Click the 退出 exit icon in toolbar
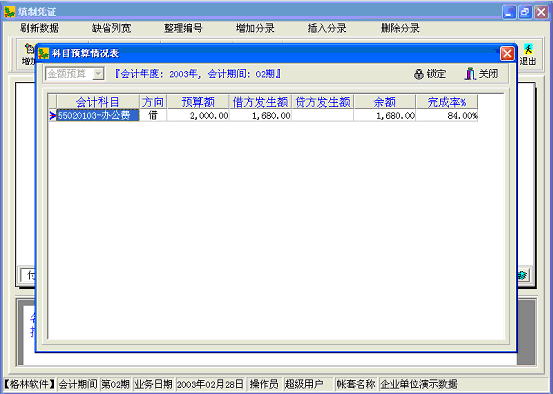553x394 pixels. click(x=528, y=49)
